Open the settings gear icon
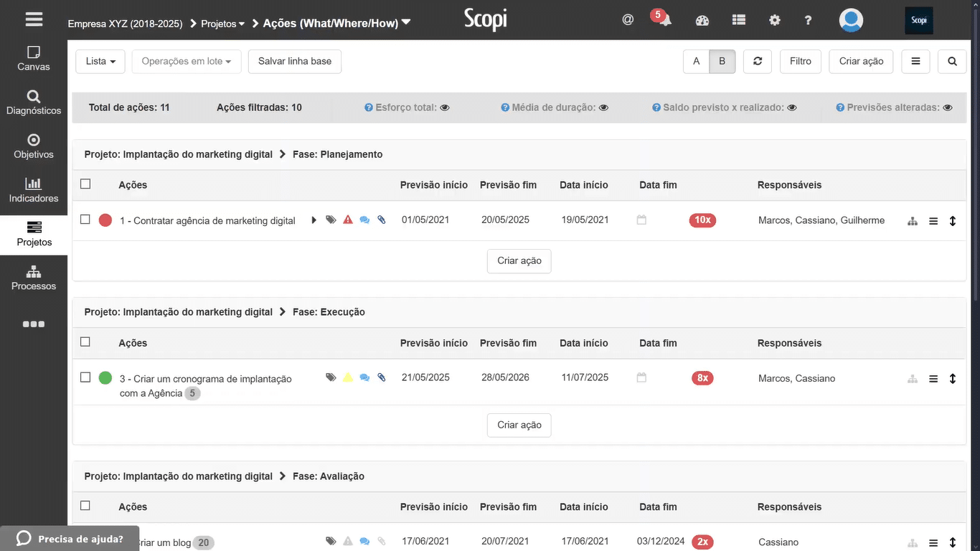Image resolution: width=980 pixels, height=551 pixels. (x=774, y=20)
